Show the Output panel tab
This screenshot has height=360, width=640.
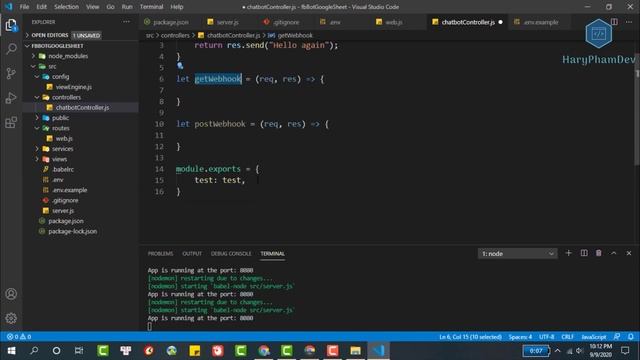coord(192,253)
